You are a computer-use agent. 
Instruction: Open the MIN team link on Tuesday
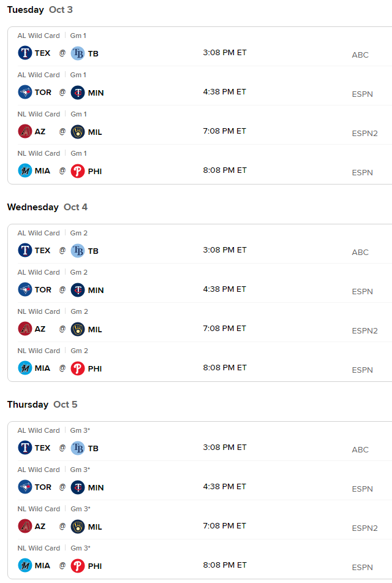point(96,93)
